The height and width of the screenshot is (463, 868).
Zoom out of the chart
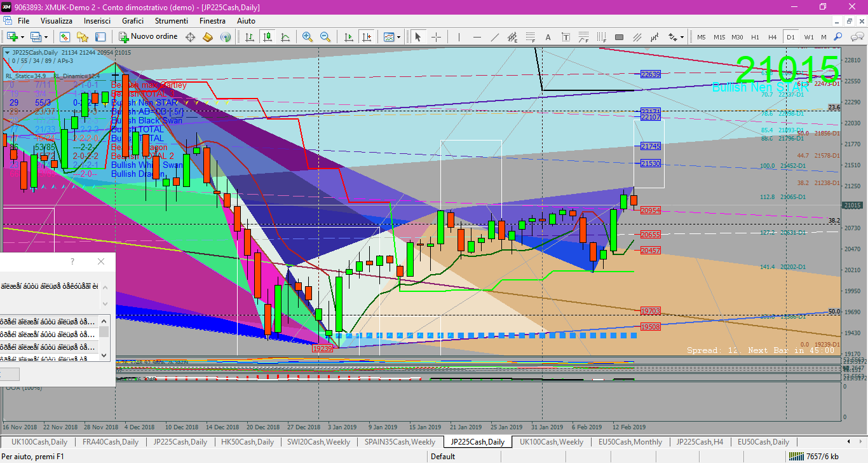pos(325,37)
